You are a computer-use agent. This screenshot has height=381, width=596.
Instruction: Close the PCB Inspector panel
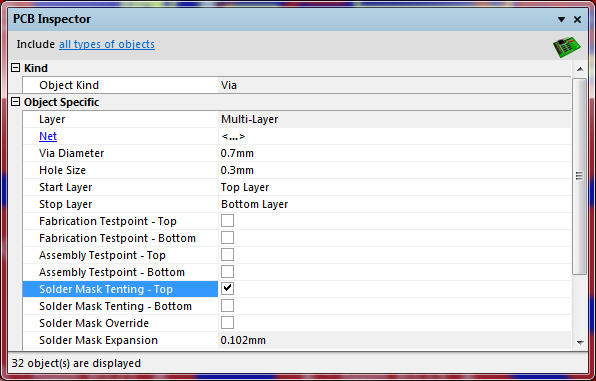coord(577,19)
